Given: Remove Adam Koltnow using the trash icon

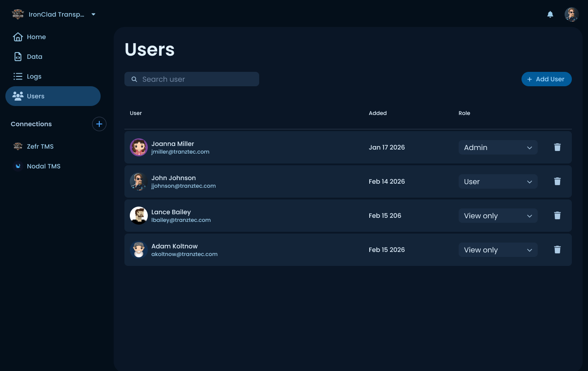Looking at the screenshot, I should point(557,250).
